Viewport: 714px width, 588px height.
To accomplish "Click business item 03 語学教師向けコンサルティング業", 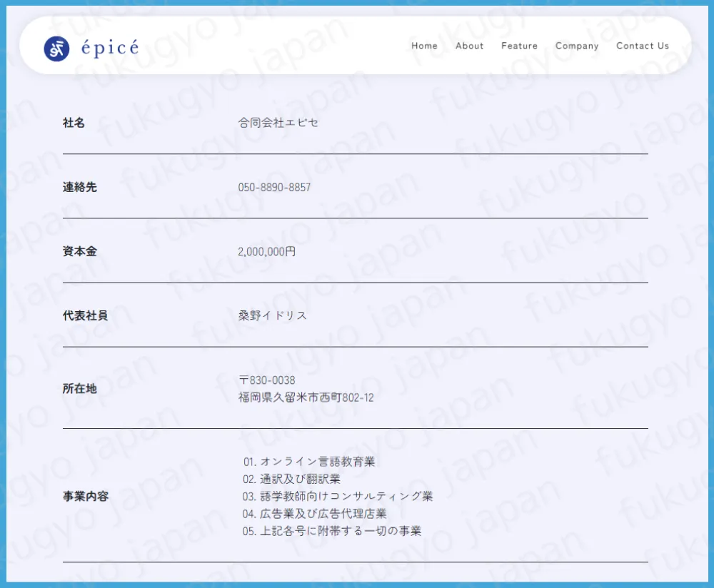I will coord(338,496).
